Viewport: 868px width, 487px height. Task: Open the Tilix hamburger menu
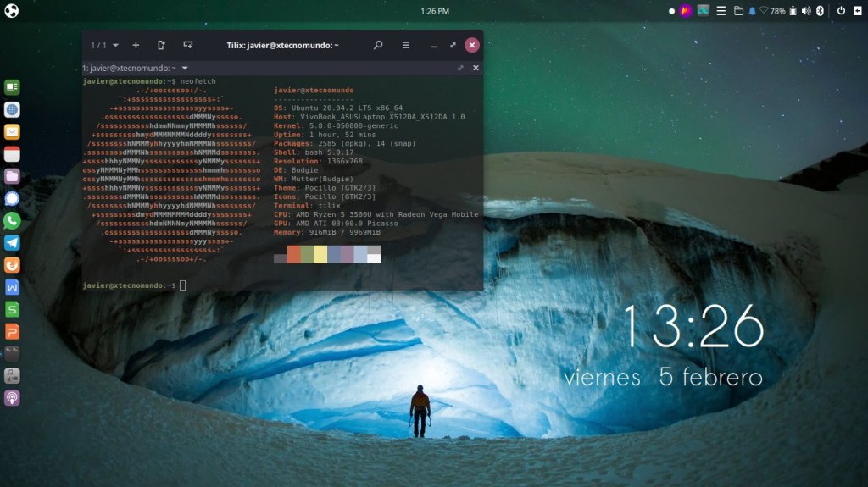[x=406, y=45]
